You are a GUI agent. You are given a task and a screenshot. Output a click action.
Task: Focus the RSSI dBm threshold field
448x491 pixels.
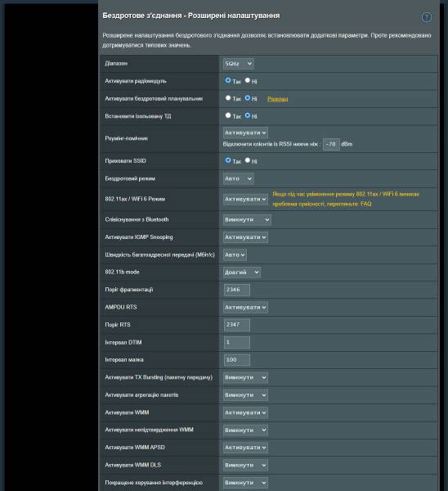point(331,144)
